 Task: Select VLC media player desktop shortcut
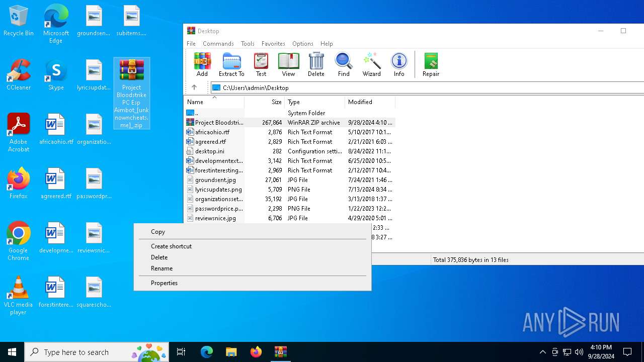point(19,296)
